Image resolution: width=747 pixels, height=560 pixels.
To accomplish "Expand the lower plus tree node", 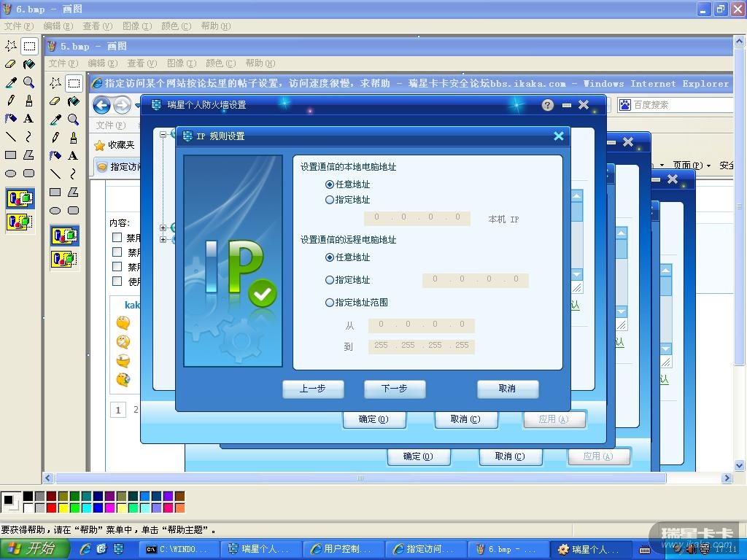I will [x=163, y=239].
